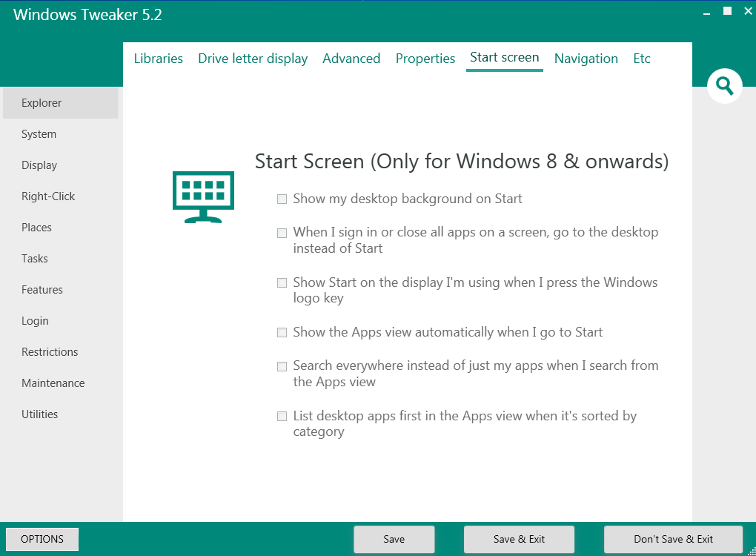The image size is (756, 556).
Task: Close the Windows Tweaker window
Action: pyautogui.click(x=748, y=11)
